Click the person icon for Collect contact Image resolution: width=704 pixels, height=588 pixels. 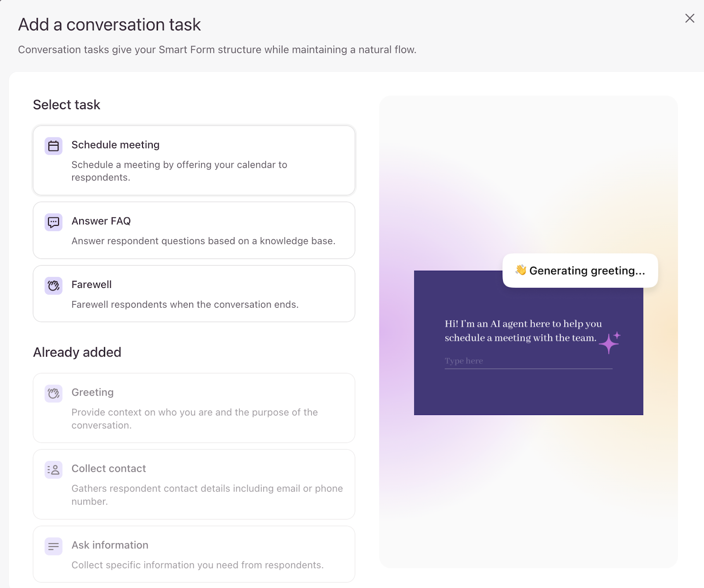(x=53, y=470)
